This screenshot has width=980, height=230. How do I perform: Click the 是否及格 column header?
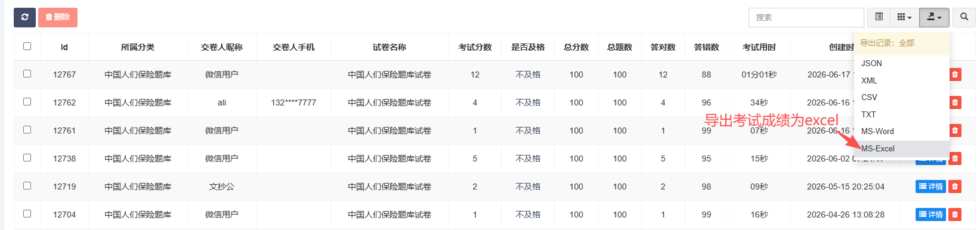click(528, 47)
